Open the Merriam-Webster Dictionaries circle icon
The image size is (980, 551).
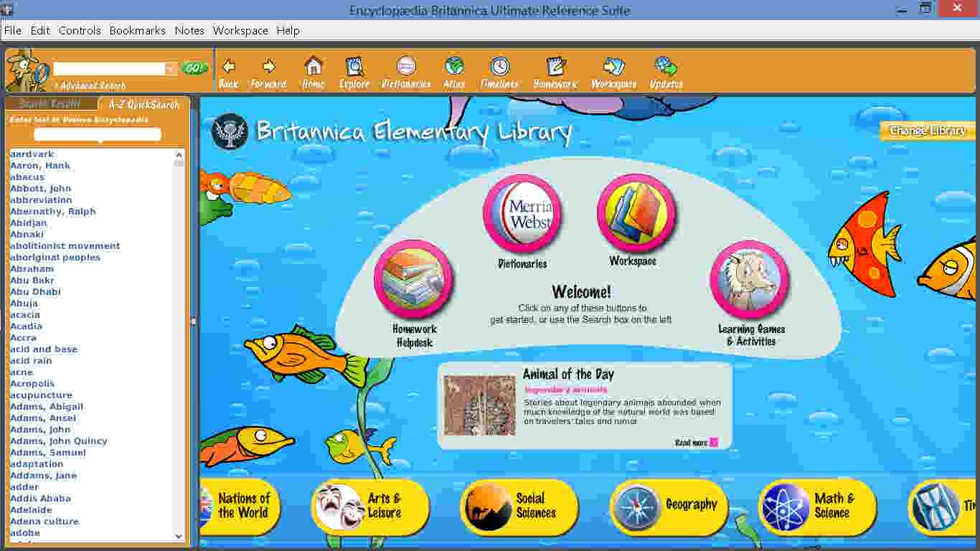(x=522, y=214)
